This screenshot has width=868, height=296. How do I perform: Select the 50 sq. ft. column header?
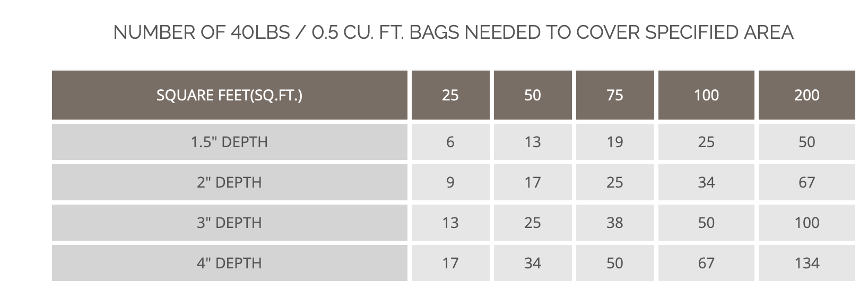click(532, 95)
